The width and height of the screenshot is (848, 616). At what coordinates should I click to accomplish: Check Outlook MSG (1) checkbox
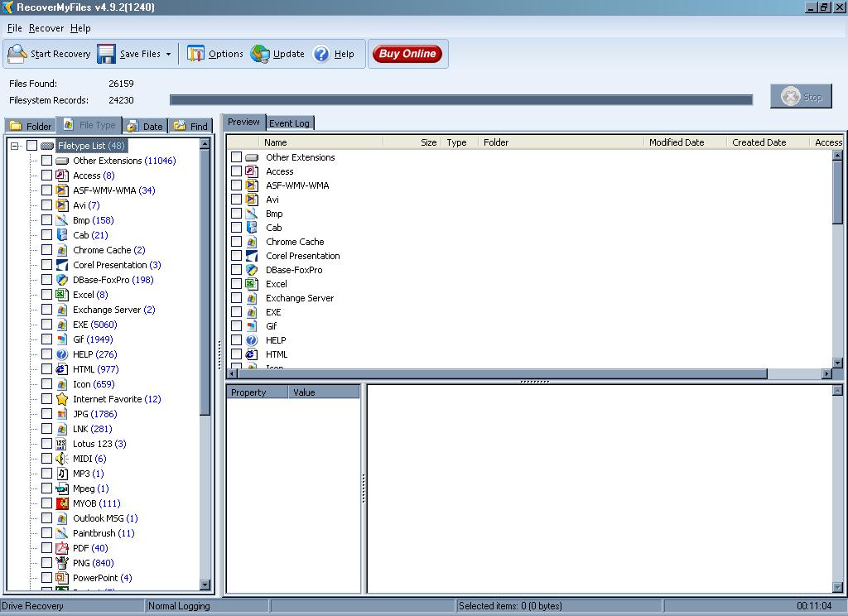tap(47, 518)
